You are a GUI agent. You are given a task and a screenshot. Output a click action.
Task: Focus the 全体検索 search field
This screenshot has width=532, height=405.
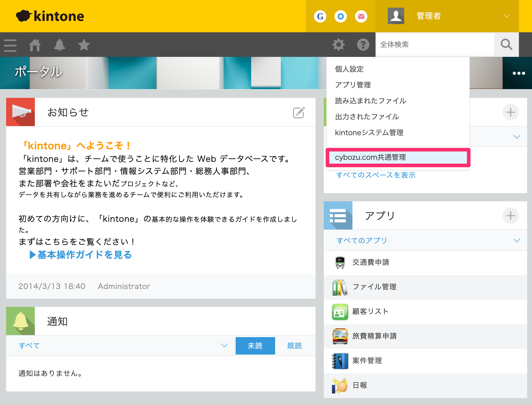coord(435,45)
